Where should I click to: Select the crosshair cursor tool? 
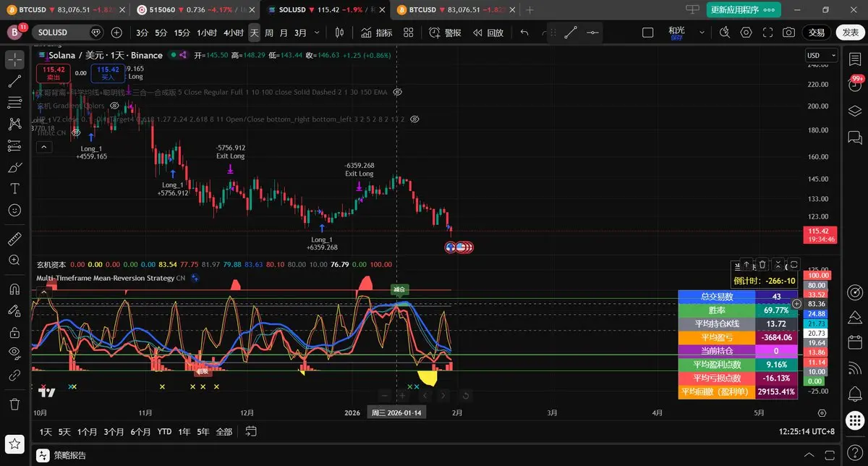coord(14,60)
